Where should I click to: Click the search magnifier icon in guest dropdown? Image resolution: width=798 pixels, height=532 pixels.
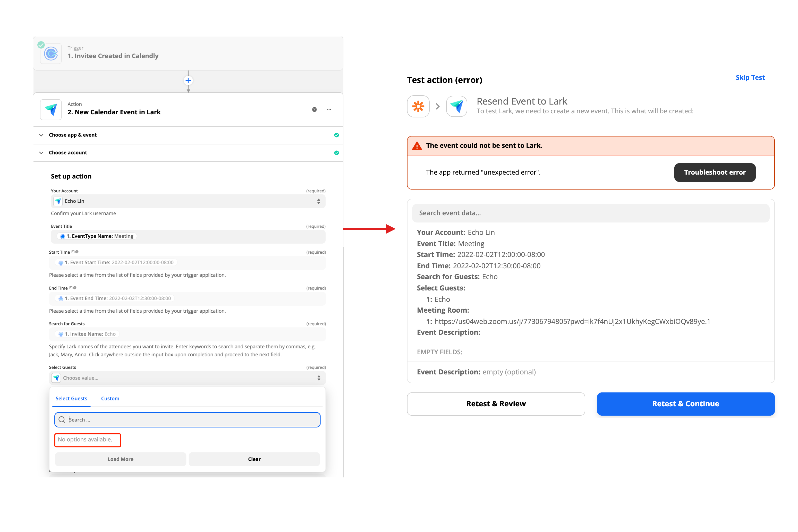click(62, 420)
